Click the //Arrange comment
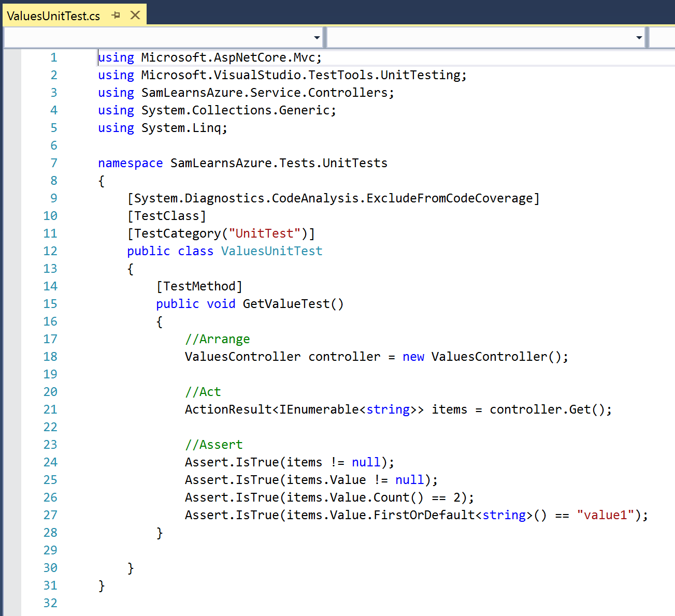 (218, 339)
